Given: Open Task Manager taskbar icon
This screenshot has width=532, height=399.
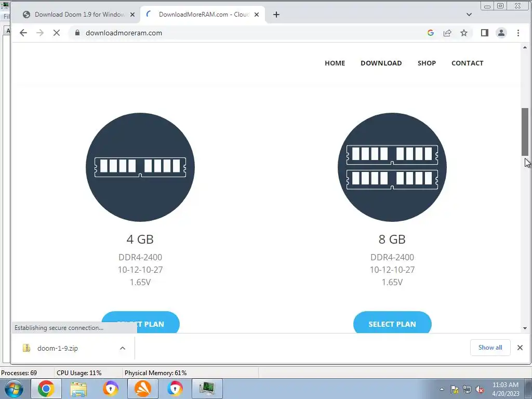Looking at the screenshot, I should point(207,389).
